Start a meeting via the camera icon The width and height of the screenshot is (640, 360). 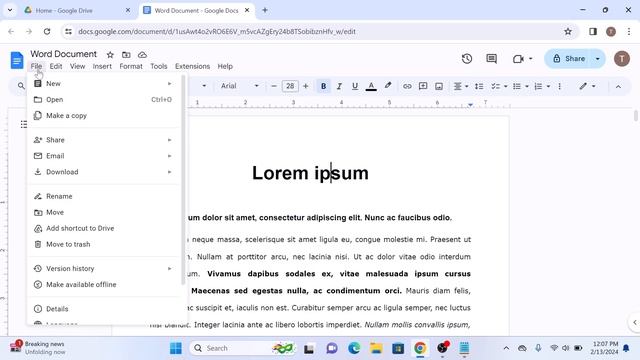(518, 59)
